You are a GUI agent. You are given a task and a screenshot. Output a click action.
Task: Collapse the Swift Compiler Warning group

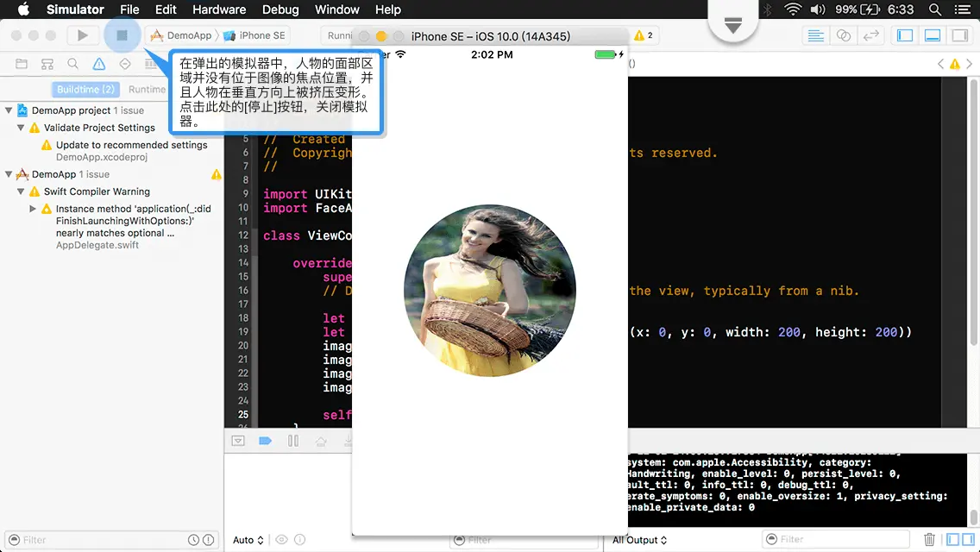click(21, 191)
